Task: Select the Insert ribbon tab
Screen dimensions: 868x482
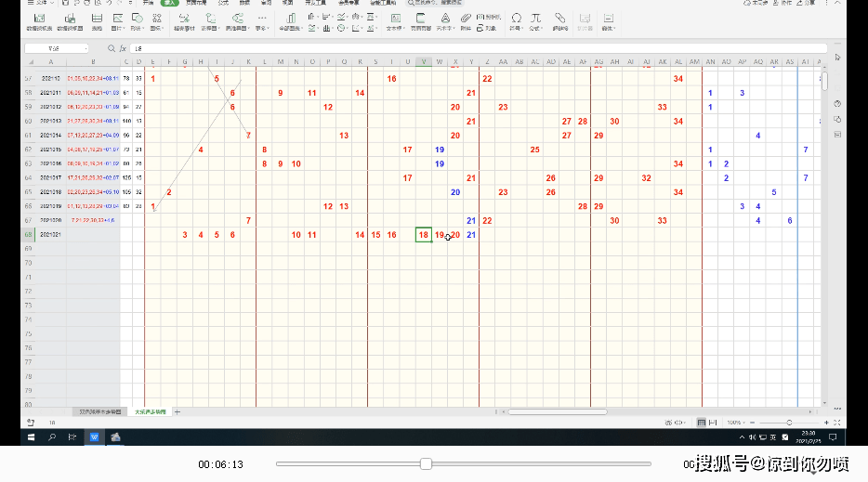Action: [x=169, y=3]
